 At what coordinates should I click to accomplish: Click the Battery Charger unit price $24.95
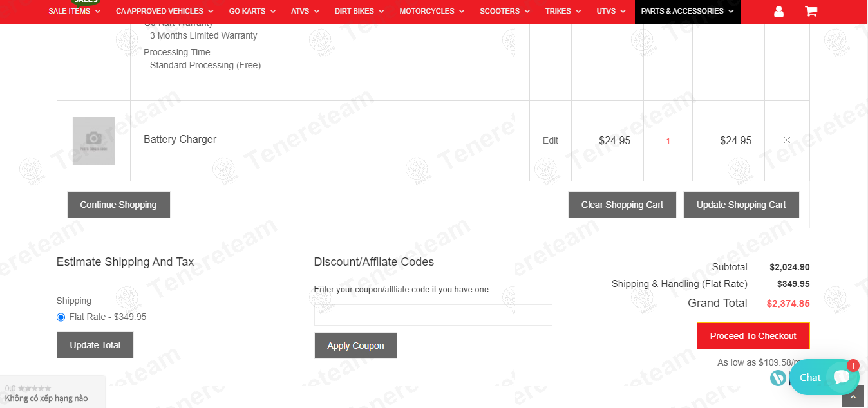614,140
